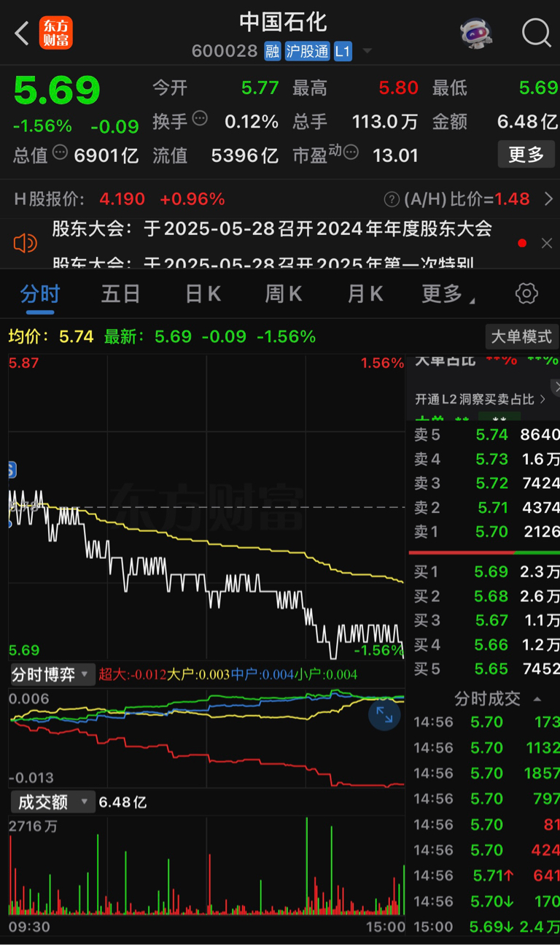This screenshot has width=560, height=945.
Task: Tap the 沪股通 badge
Action: click(307, 51)
